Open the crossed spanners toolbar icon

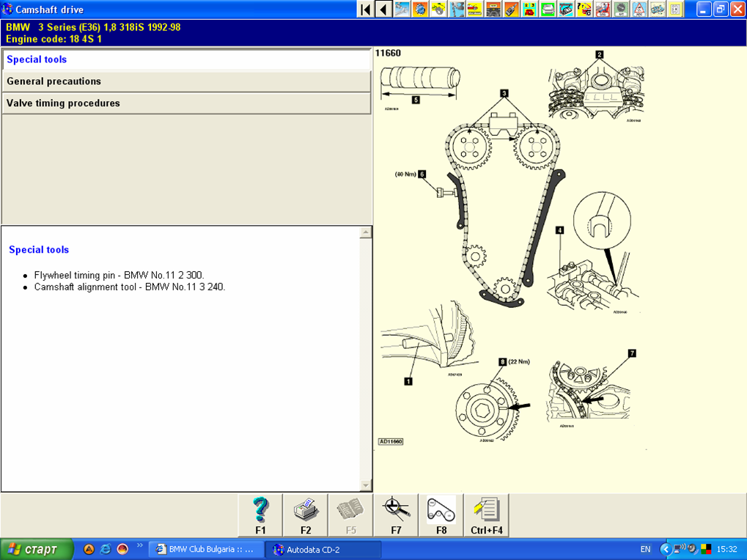coord(402,9)
